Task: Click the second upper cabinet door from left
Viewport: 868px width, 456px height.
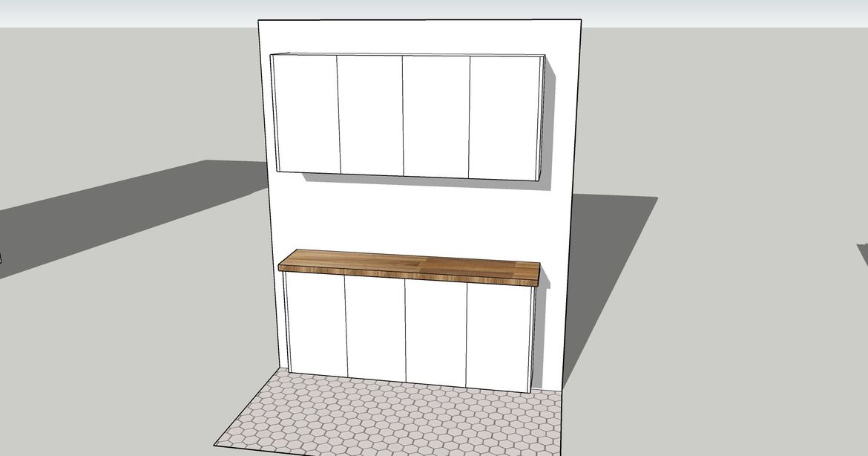Action: point(370,115)
